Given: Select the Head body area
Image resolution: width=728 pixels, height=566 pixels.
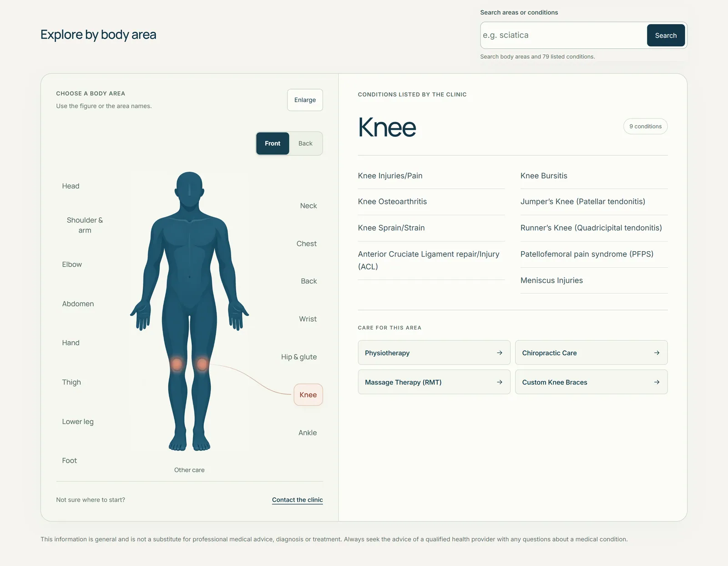Looking at the screenshot, I should 71,186.
